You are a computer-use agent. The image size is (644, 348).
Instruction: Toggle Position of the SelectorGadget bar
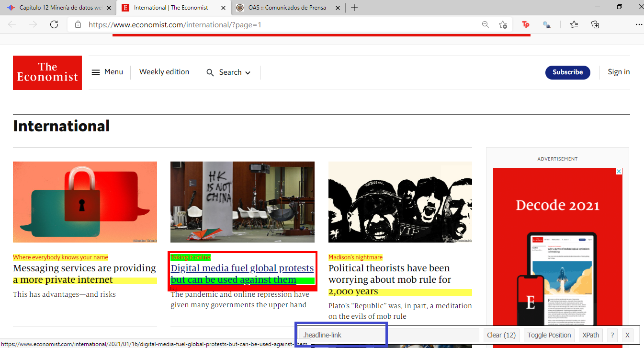click(549, 335)
